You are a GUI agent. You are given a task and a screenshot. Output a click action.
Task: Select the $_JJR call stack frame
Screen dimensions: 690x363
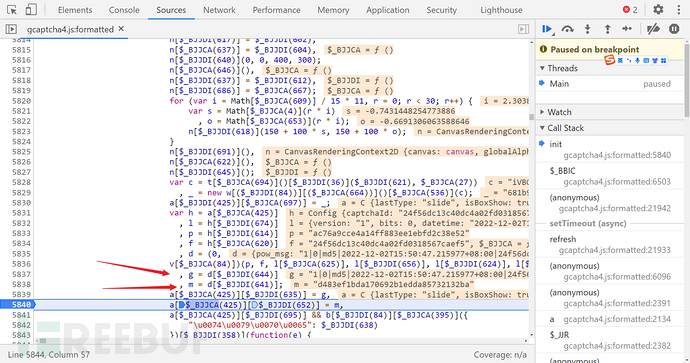coord(609,340)
